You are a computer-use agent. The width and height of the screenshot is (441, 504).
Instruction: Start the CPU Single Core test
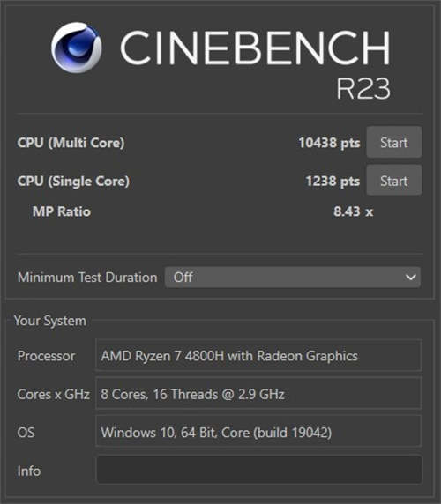pyautogui.click(x=394, y=181)
